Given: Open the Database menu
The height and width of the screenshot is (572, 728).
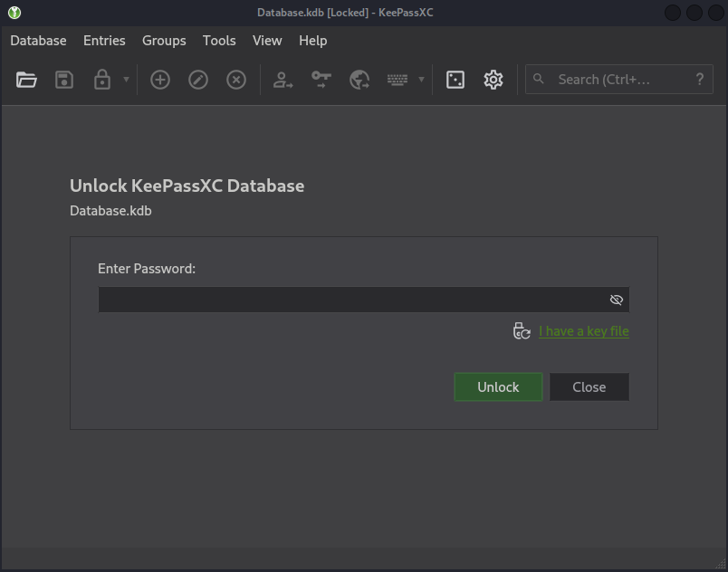Looking at the screenshot, I should coord(38,41).
